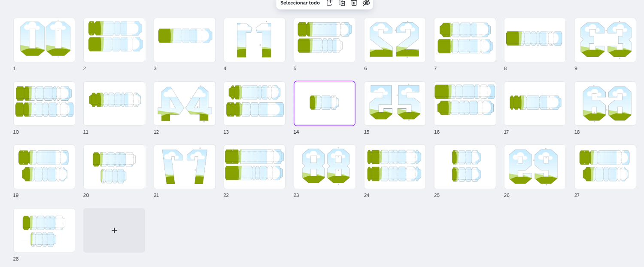Click the add page icon
Image resolution: width=644 pixels, height=267 pixels.
pos(329,3)
